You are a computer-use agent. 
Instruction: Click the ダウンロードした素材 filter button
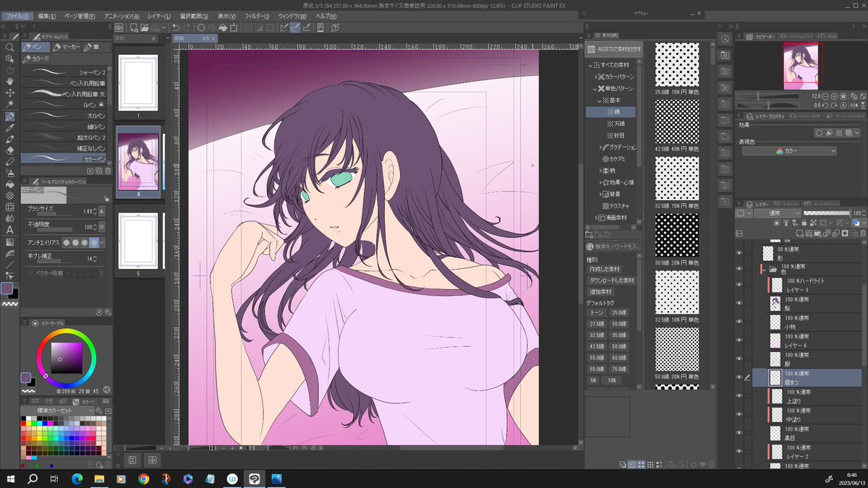tap(612, 281)
